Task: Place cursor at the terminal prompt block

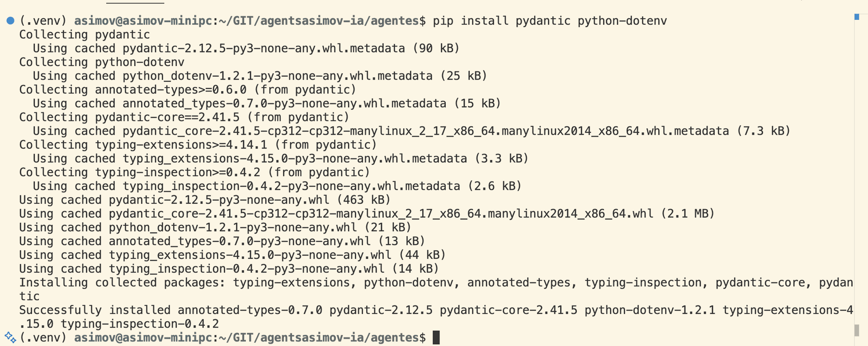Action: coord(436,337)
